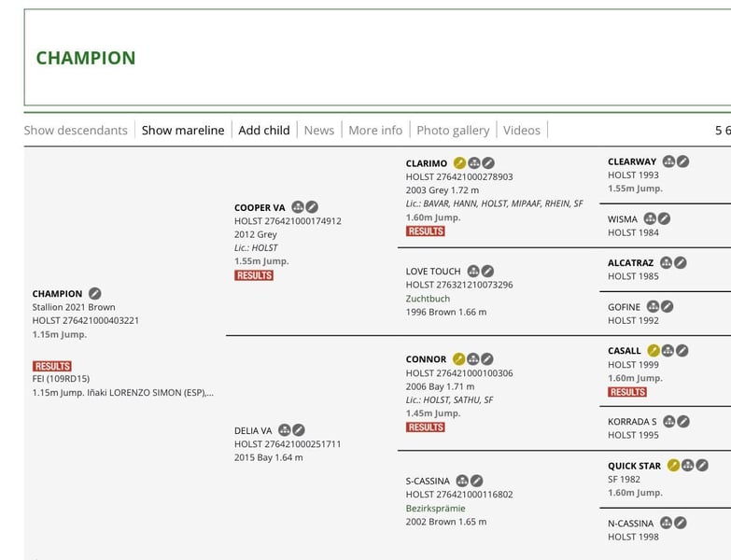Viewport: 731px width, 560px height.
Task: Click the edit pencil icon for LOVE TOUCH
Action: tap(487, 272)
